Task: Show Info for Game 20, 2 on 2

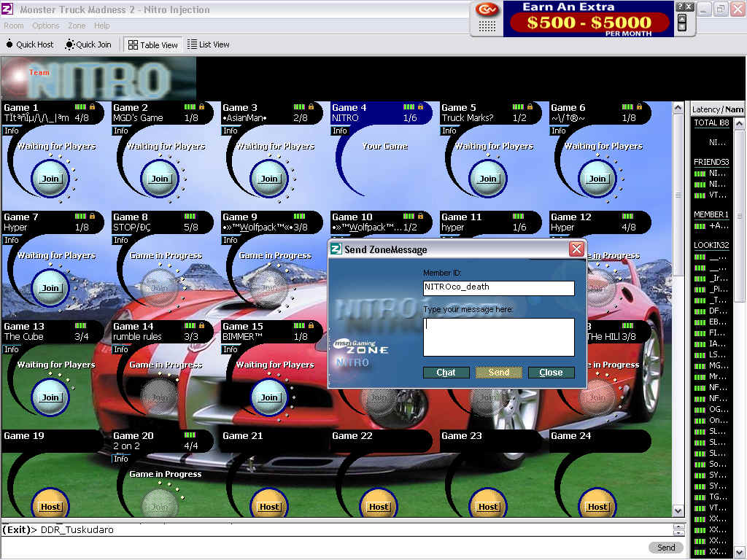Action: coord(120,459)
